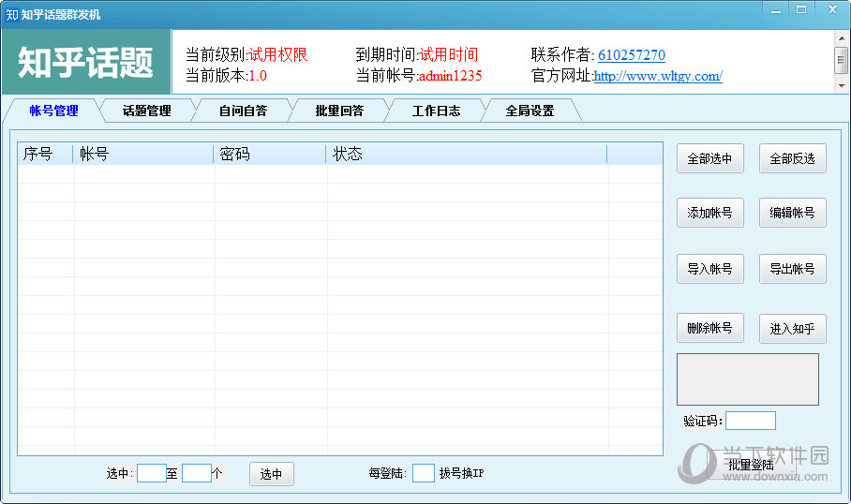Viewport: 851px width, 504px height.
Task: Close the 知乎话题群发机 window
Action: tap(832, 9)
